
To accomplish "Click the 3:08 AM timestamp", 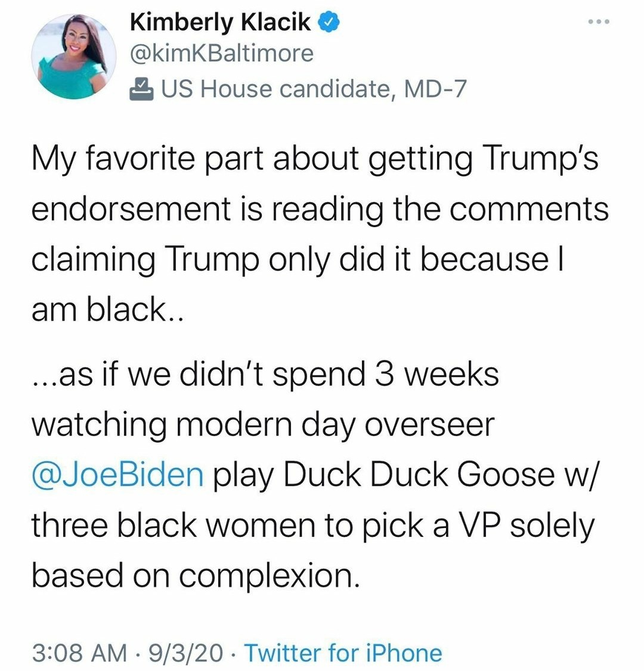I will (x=79, y=653).
